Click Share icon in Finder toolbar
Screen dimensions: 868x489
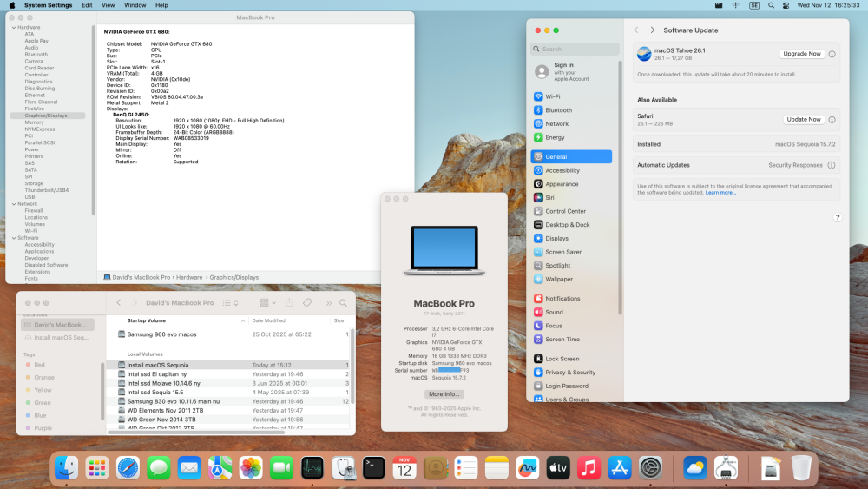[289, 303]
